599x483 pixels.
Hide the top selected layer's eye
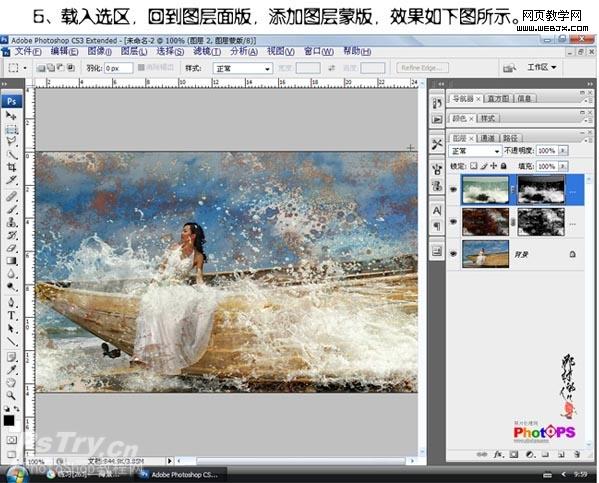tap(453, 189)
